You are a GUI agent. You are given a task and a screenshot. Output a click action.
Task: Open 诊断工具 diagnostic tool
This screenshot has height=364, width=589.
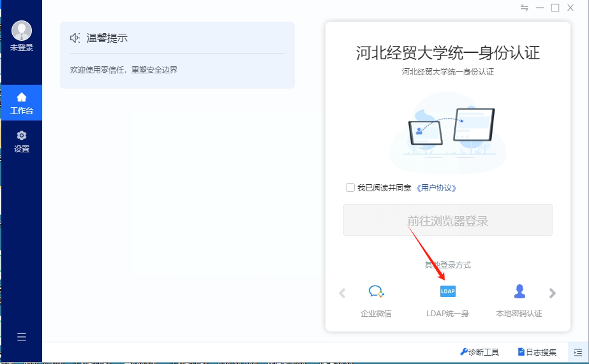pyautogui.click(x=479, y=352)
